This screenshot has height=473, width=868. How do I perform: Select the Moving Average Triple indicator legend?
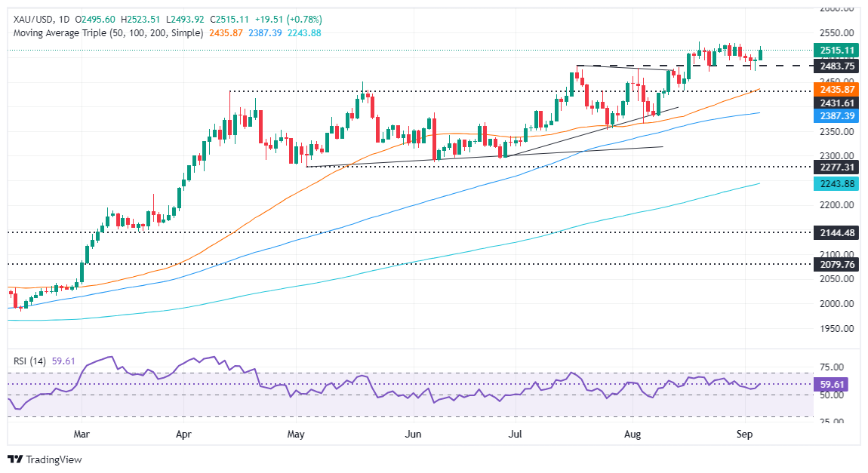click(106, 33)
